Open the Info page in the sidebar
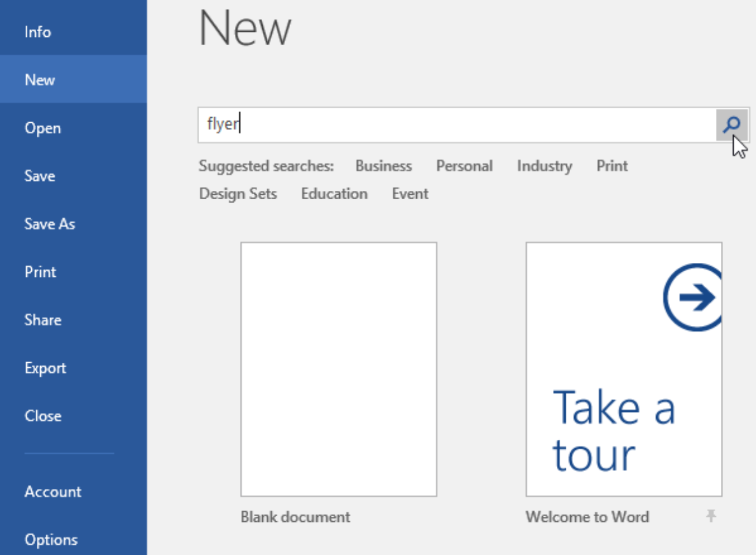This screenshot has height=555, width=756. pos(38,32)
